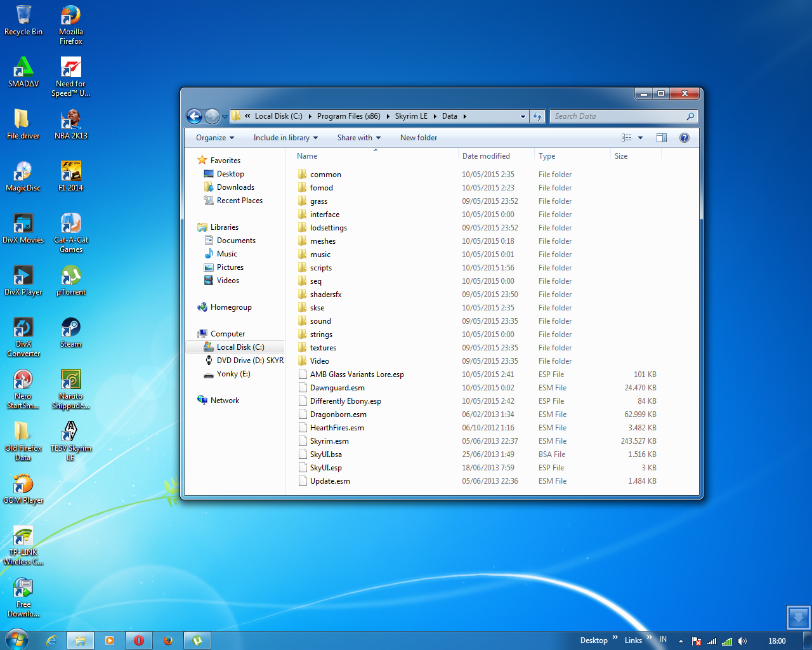Select the TESV Skyrim LE shortcut
Screen dimensions: 812x650
pos(71,441)
